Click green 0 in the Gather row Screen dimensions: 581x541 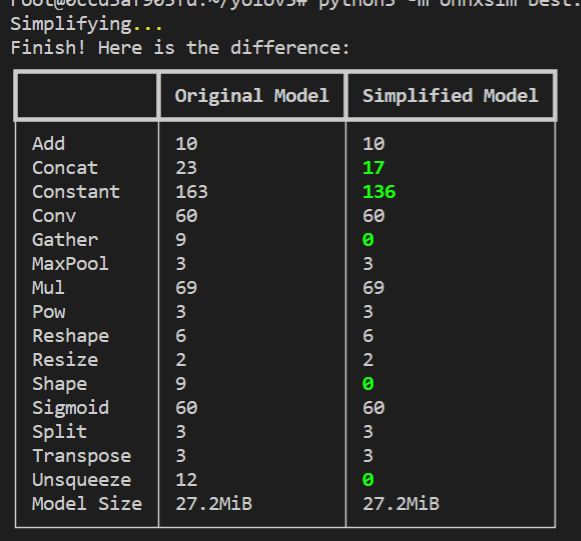point(368,240)
